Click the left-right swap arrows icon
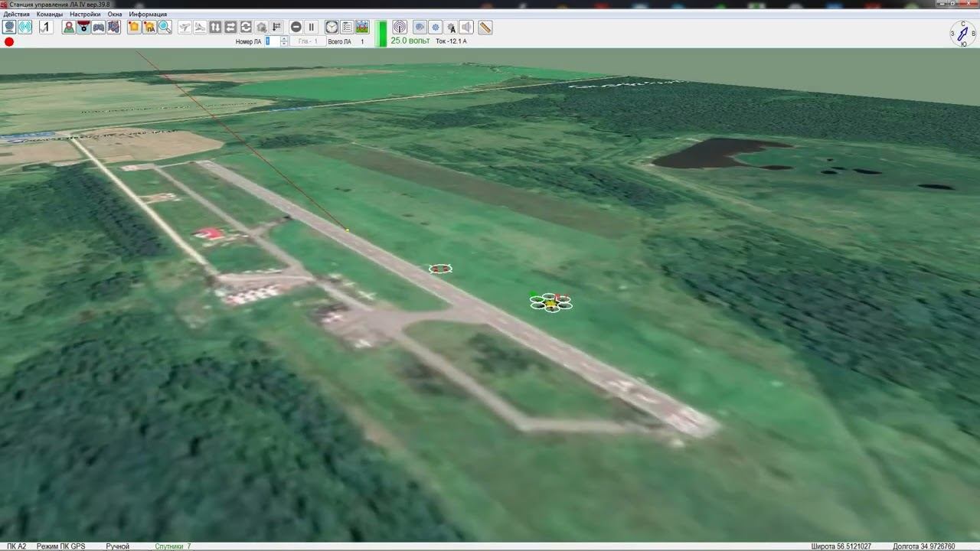This screenshot has height=551, width=980. click(x=231, y=28)
